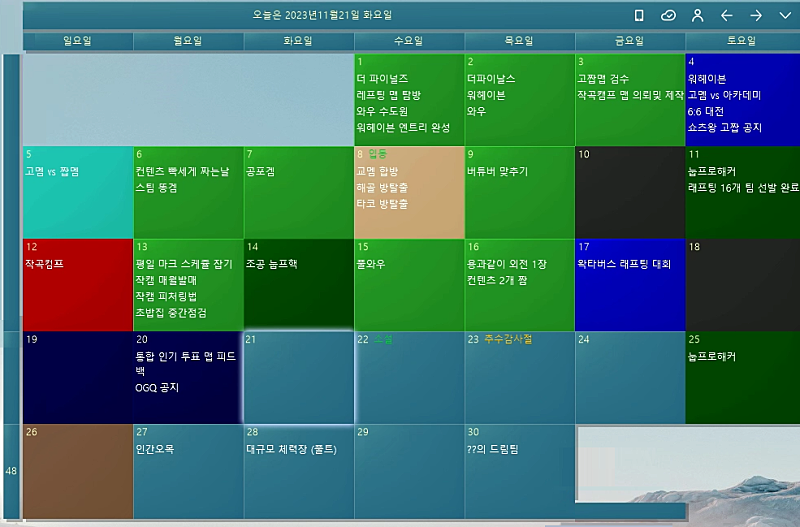Click '풀와우' event on day 15

[x=370, y=264]
